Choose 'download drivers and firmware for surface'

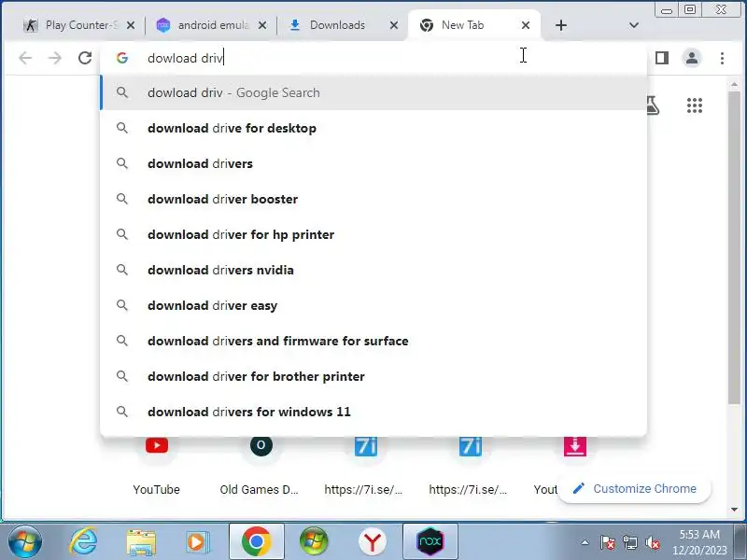point(373,341)
